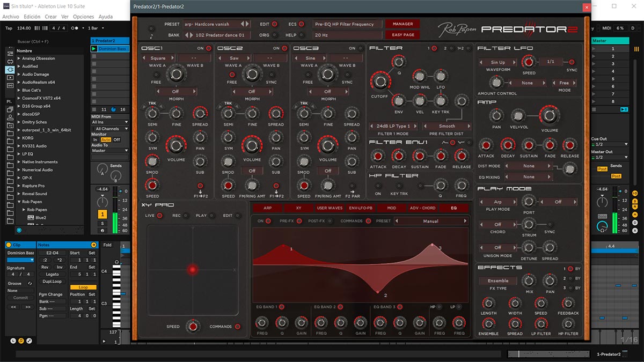The image size is (644, 362).
Task: Toggle EQ BAND 1 on-off LED
Action: click(282, 307)
